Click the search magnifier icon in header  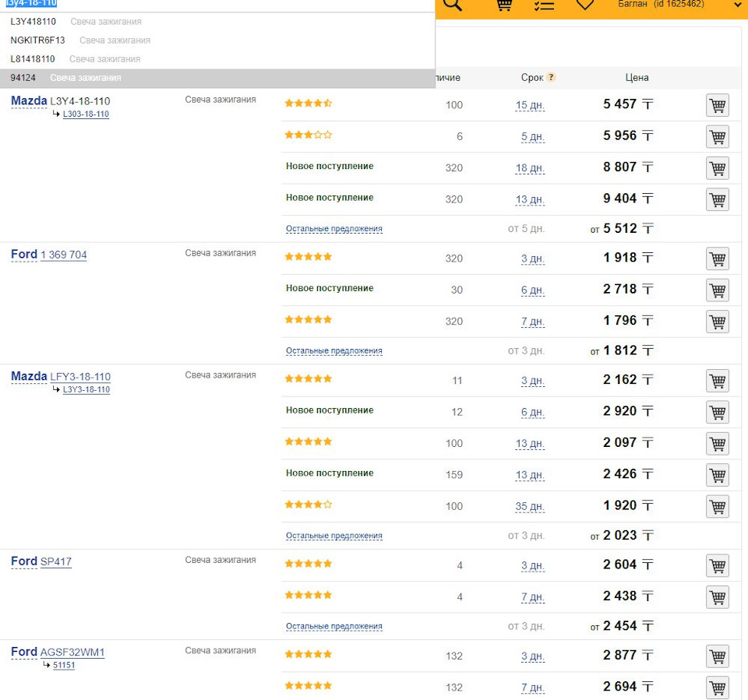(452, 5)
